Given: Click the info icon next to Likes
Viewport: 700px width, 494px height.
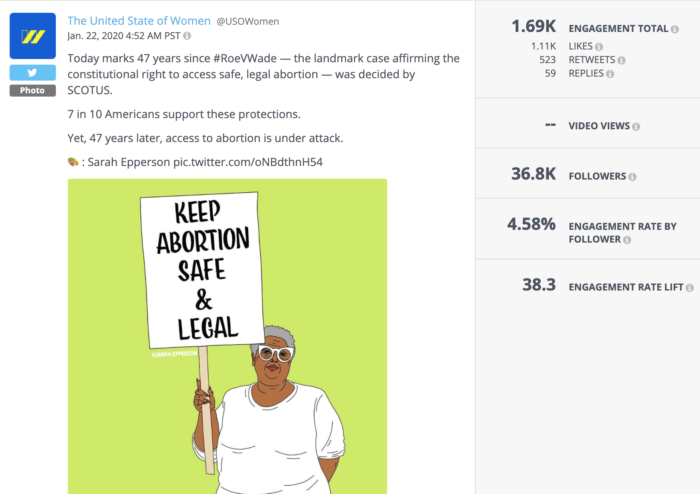Looking at the screenshot, I should [x=599, y=47].
